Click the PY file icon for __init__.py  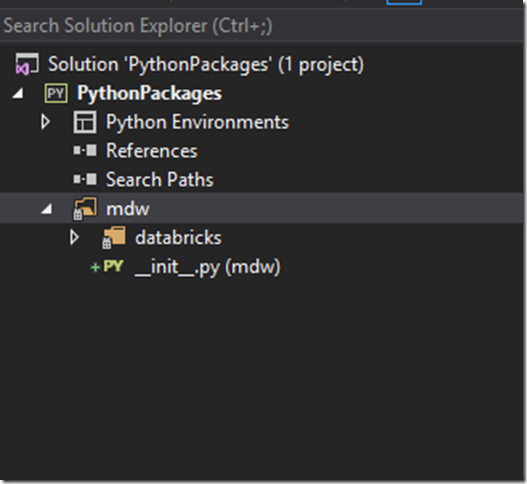pyautogui.click(x=113, y=266)
